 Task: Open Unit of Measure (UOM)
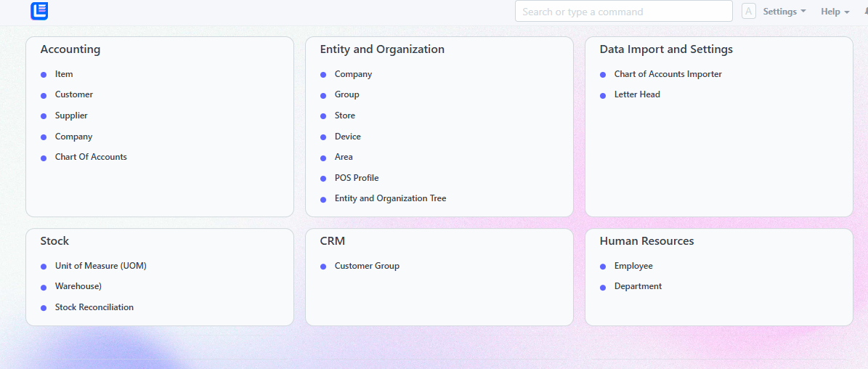(x=100, y=266)
